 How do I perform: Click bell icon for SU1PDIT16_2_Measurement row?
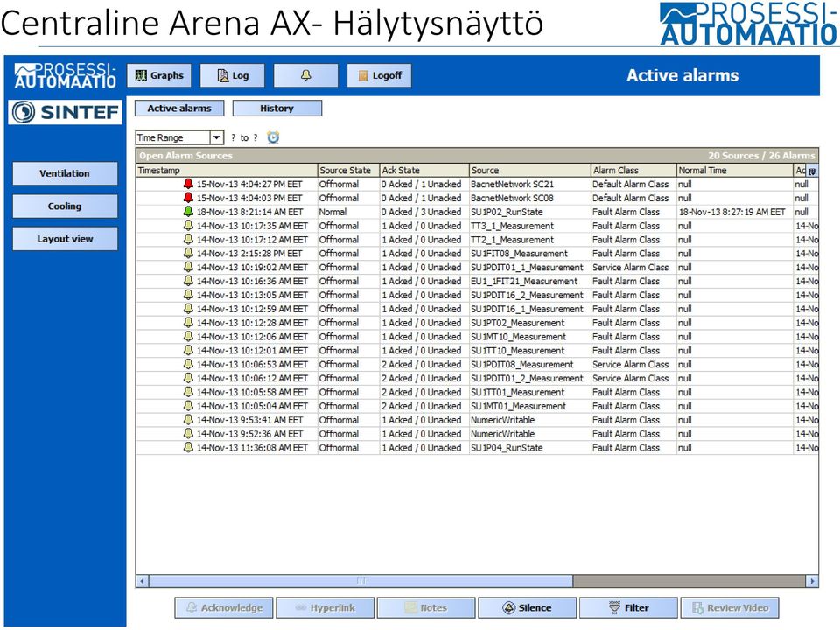(188, 295)
